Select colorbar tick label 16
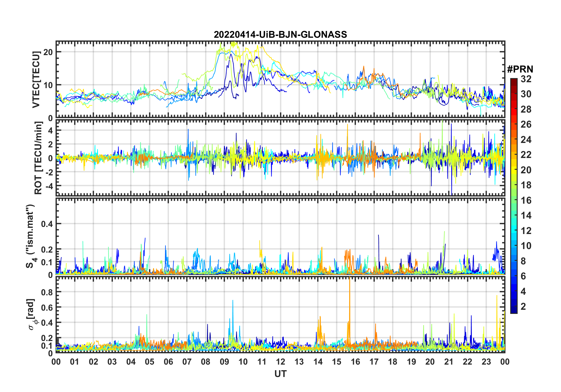The height and width of the screenshot is (392, 561). coord(526,200)
